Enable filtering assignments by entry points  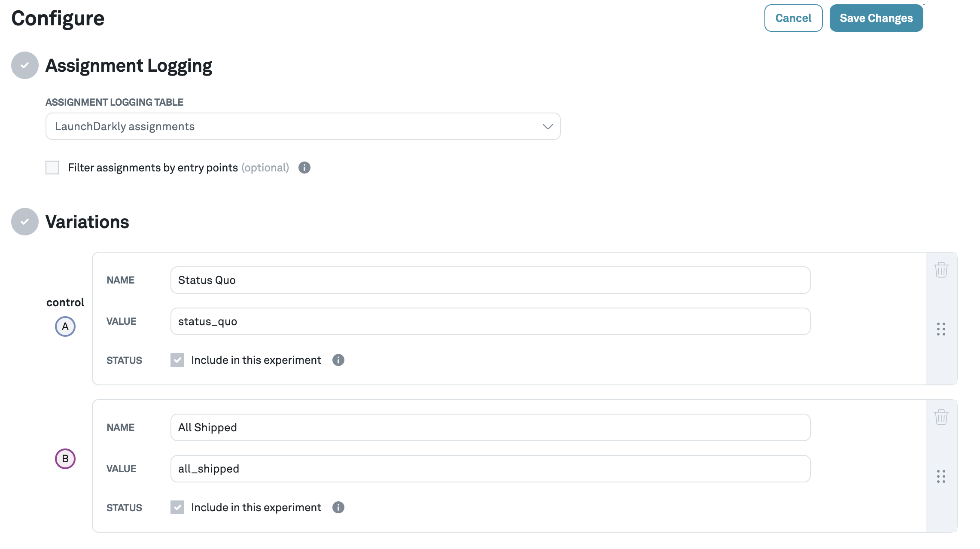pyautogui.click(x=52, y=168)
